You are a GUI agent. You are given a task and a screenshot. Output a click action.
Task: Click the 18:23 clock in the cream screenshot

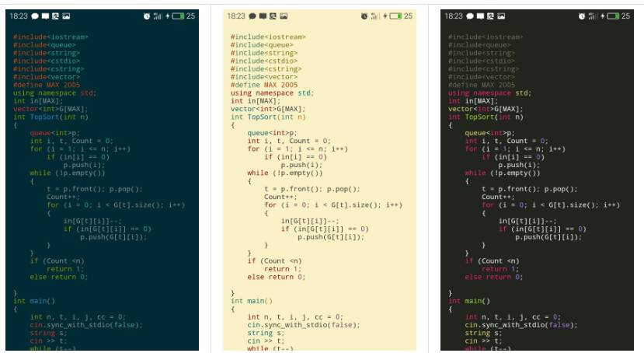click(x=236, y=16)
